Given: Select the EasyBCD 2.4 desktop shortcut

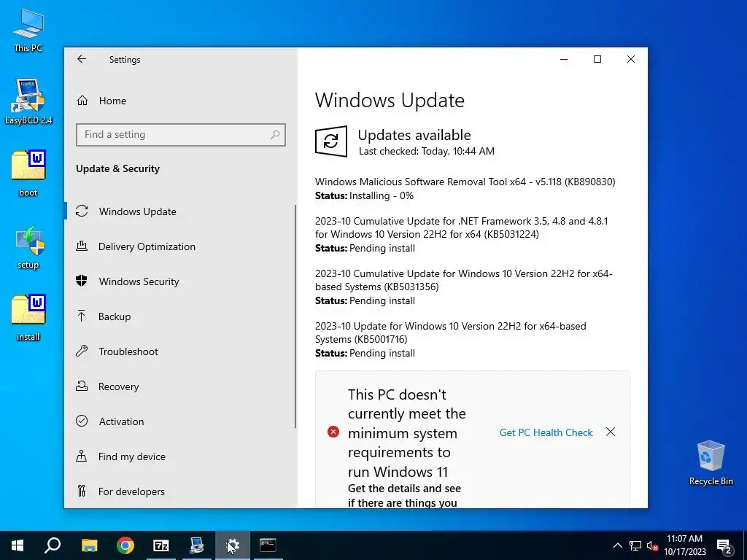Looking at the screenshot, I should [x=28, y=101].
